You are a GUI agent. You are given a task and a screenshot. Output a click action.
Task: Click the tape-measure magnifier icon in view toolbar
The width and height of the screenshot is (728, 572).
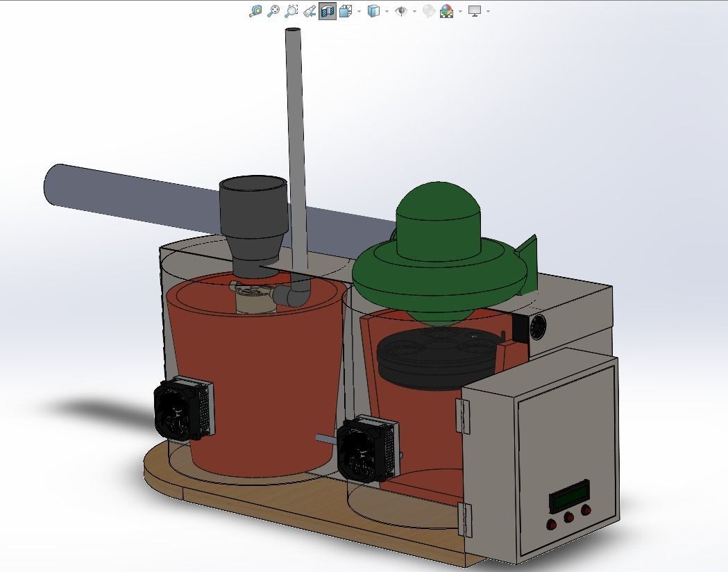point(255,10)
